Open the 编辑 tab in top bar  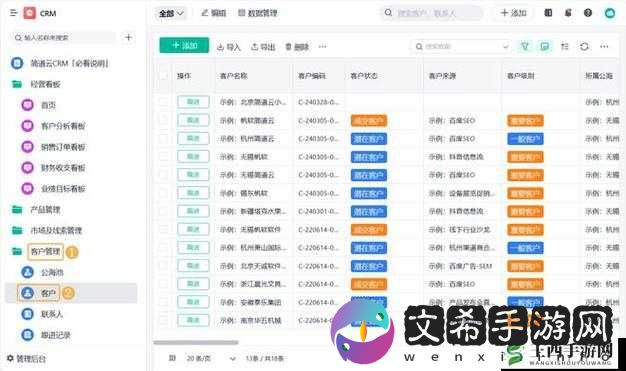click(x=214, y=13)
